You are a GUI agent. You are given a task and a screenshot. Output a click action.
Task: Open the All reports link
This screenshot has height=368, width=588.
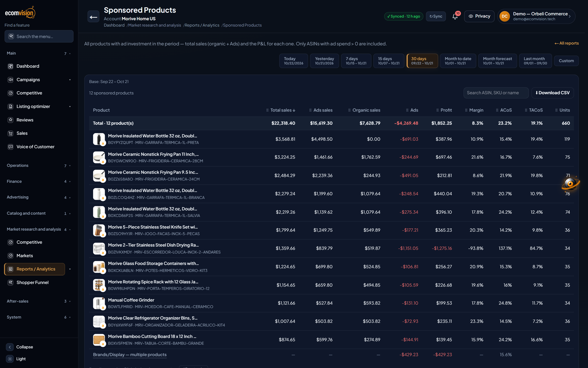coord(566,43)
